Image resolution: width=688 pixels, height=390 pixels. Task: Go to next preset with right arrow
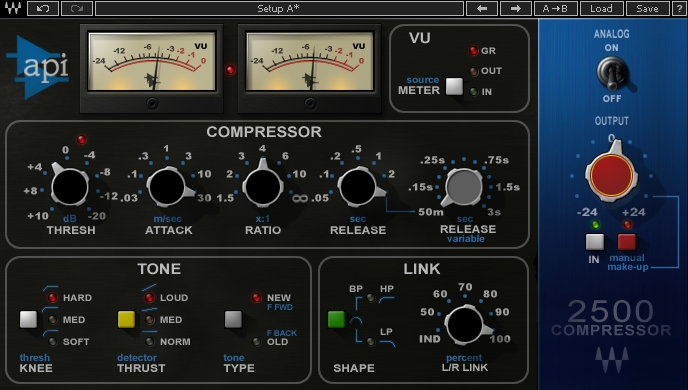pyautogui.click(x=516, y=8)
